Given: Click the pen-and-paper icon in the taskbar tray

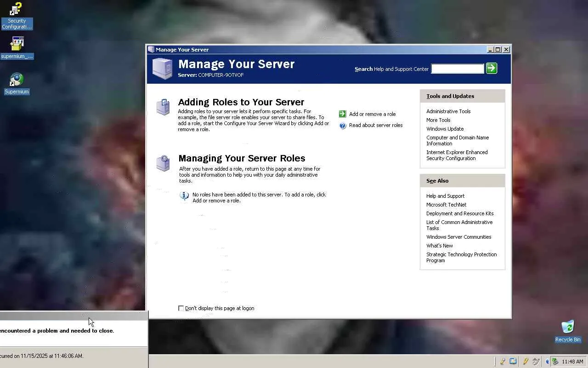Looking at the screenshot, I should 536,362.
